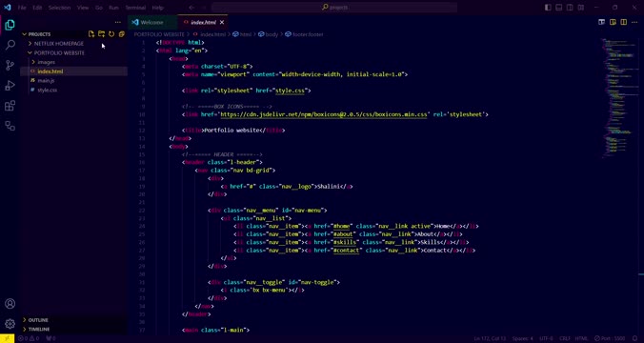Screen dimensions: 644x343
Task: Collapse the PORTFOLIO WEBSITE folder
Action: point(74,53)
